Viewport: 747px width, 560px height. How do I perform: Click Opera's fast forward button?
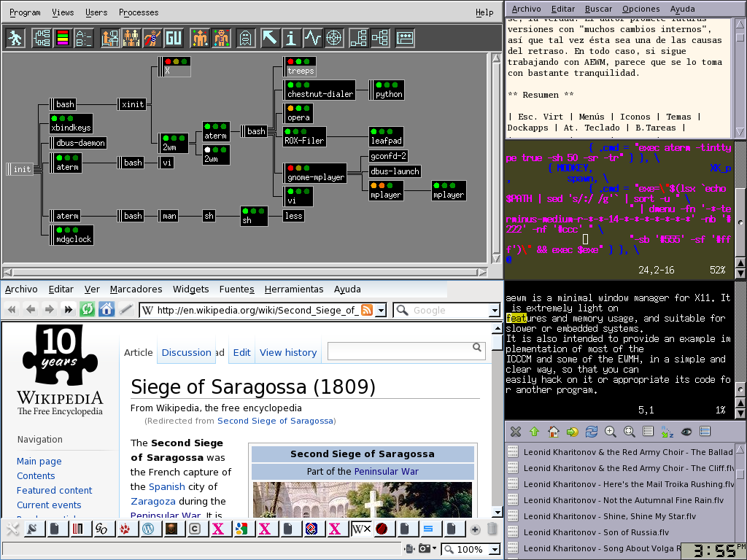[x=68, y=309]
